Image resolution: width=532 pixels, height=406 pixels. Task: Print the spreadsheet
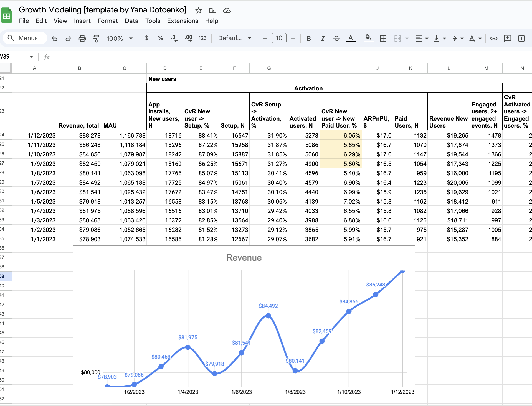click(x=82, y=39)
